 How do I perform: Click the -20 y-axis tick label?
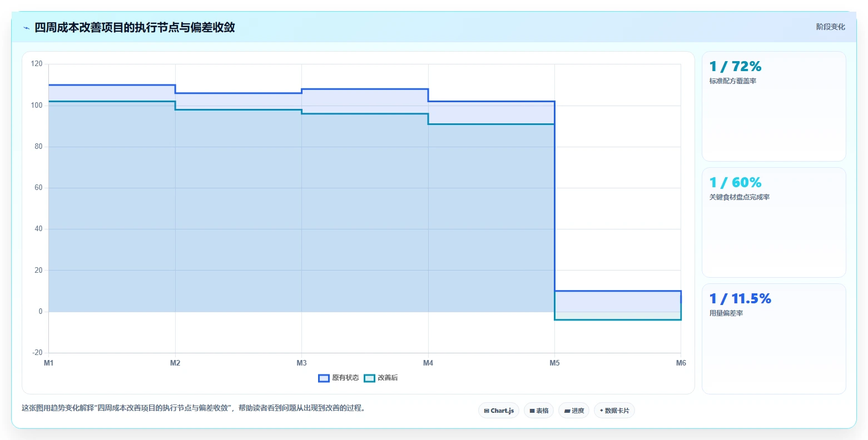tap(37, 353)
